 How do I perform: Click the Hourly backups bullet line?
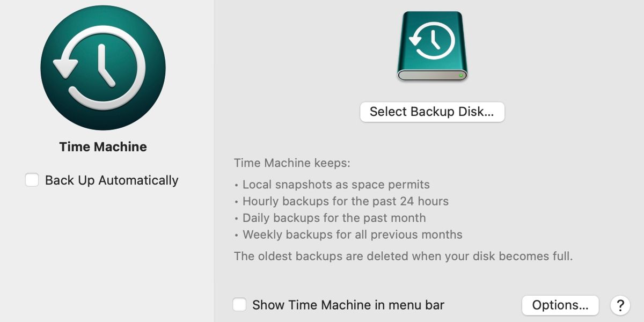click(x=342, y=201)
